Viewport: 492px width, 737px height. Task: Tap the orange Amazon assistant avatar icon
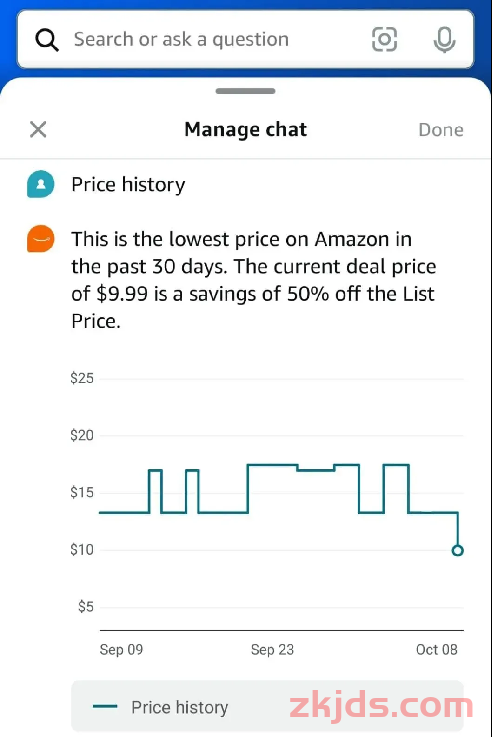(40, 239)
